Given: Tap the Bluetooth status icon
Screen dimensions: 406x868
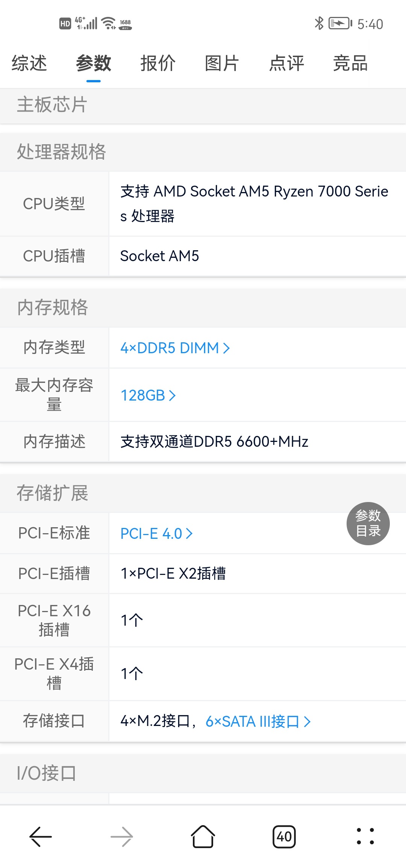Looking at the screenshot, I should pyautogui.click(x=319, y=23).
